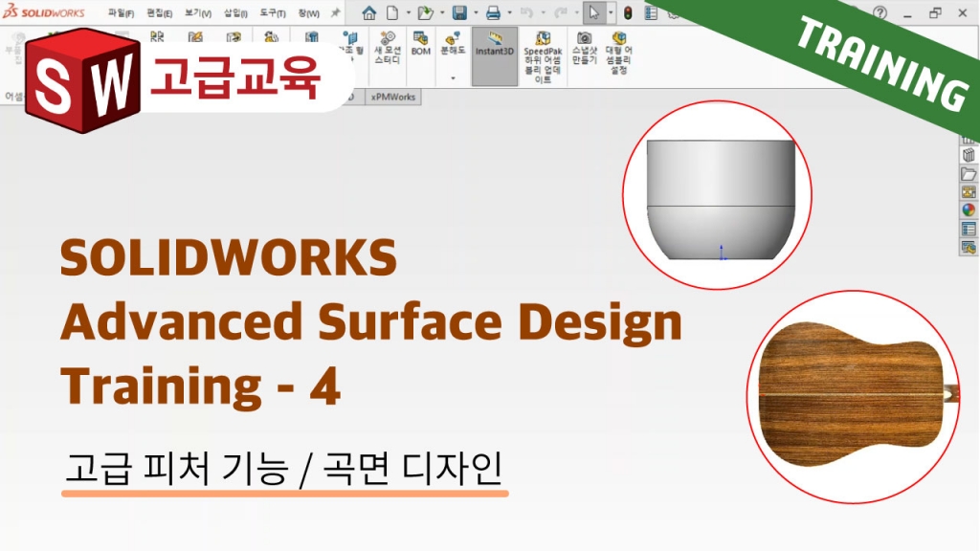Expand the Select tool dropdown arrow
980x551 pixels.
(611, 12)
